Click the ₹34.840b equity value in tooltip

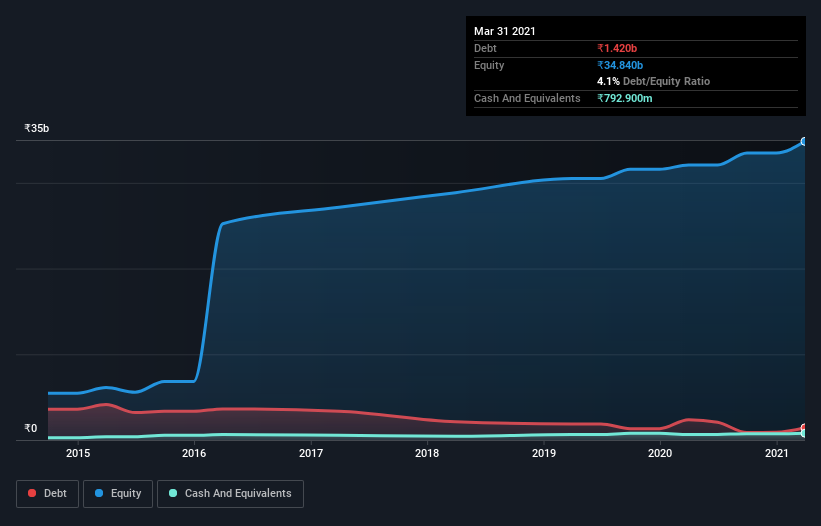(x=620, y=65)
